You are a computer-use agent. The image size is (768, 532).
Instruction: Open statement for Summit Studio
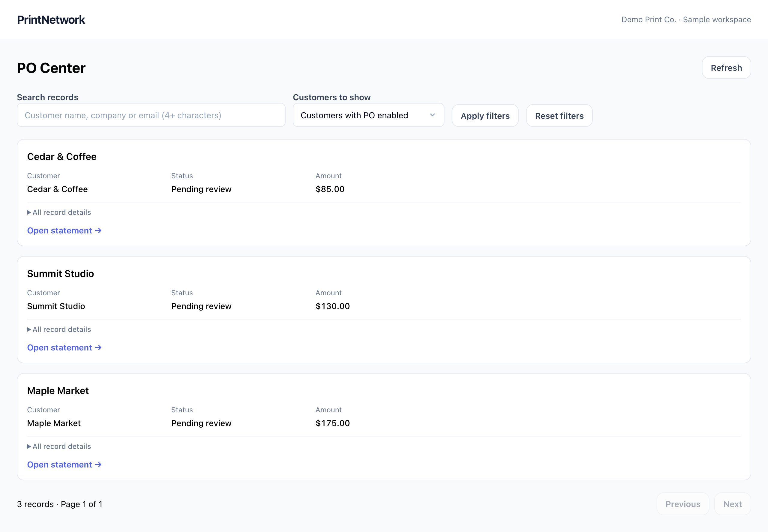tap(64, 348)
